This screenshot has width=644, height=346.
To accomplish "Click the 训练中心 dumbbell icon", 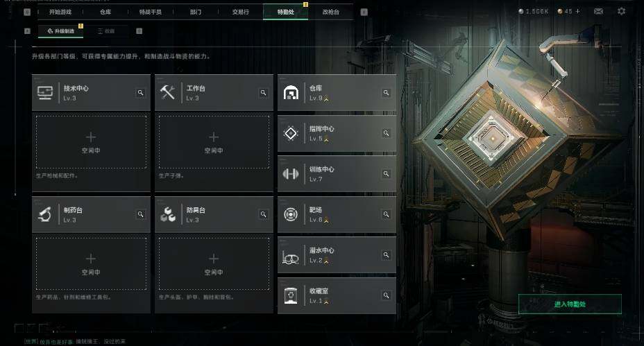I will click(x=291, y=174).
